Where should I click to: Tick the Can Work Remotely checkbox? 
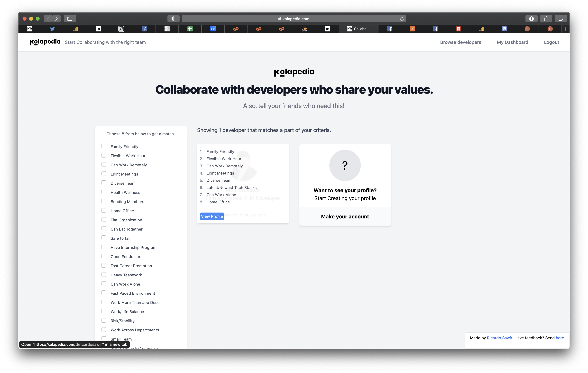(104, 164)
